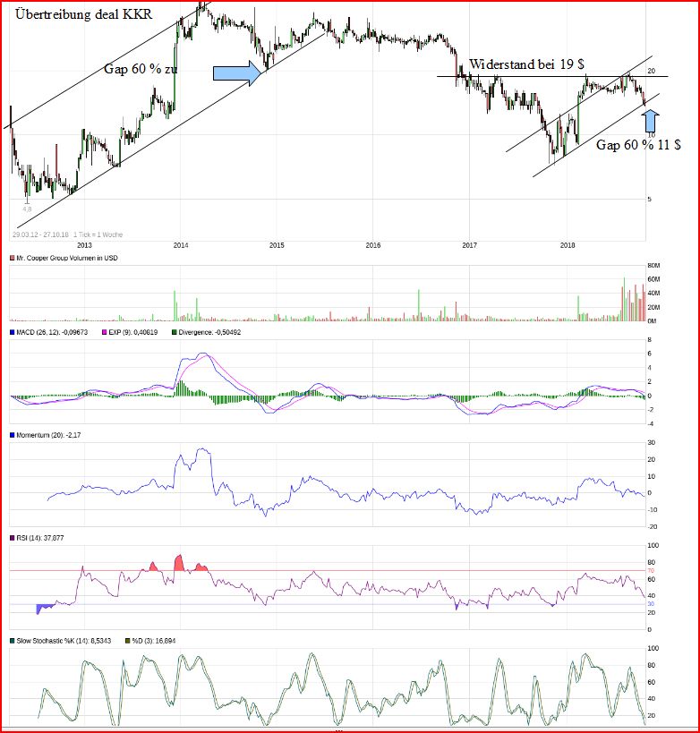Click the '%D (3): 16,894' legend text
The width and height of the screenshot is (700, 733).
point(154,641)
